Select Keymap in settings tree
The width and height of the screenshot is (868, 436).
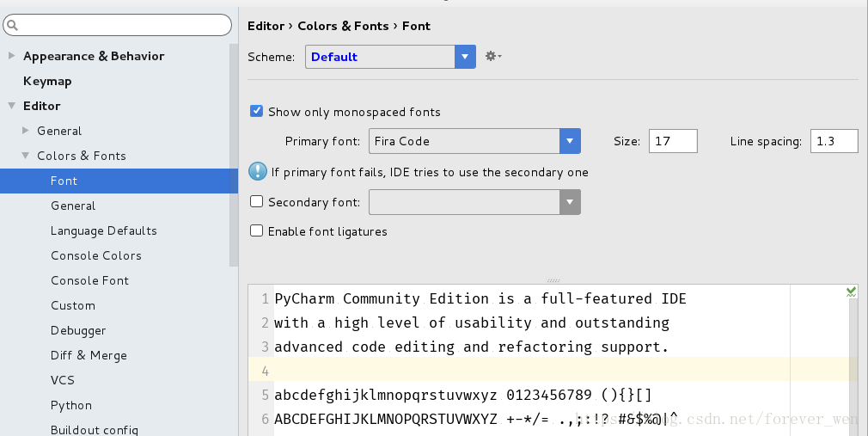47,81
